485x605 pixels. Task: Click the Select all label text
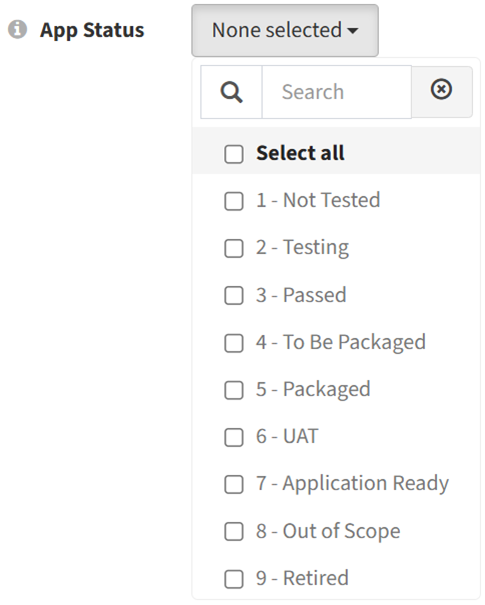coord(300,153)
